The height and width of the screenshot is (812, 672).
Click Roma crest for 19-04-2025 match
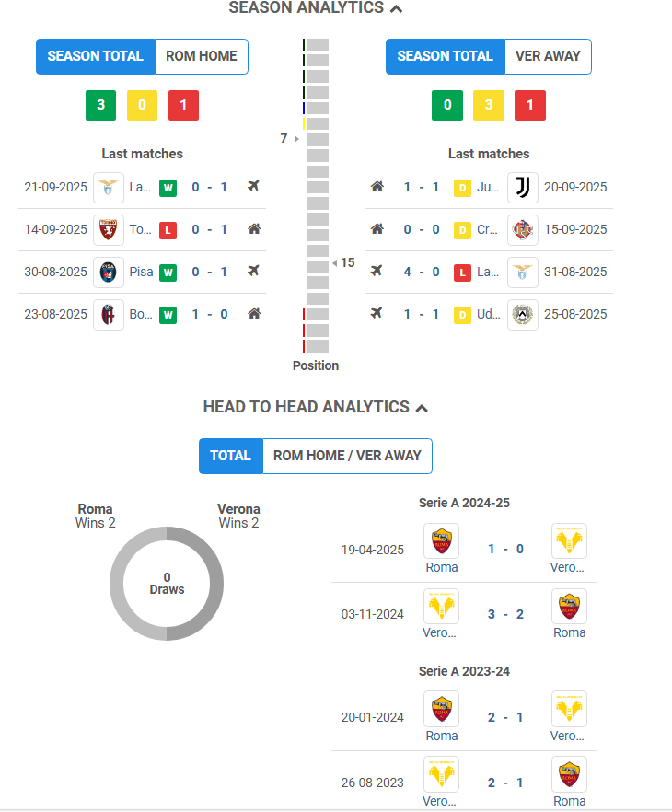point(442,541)
